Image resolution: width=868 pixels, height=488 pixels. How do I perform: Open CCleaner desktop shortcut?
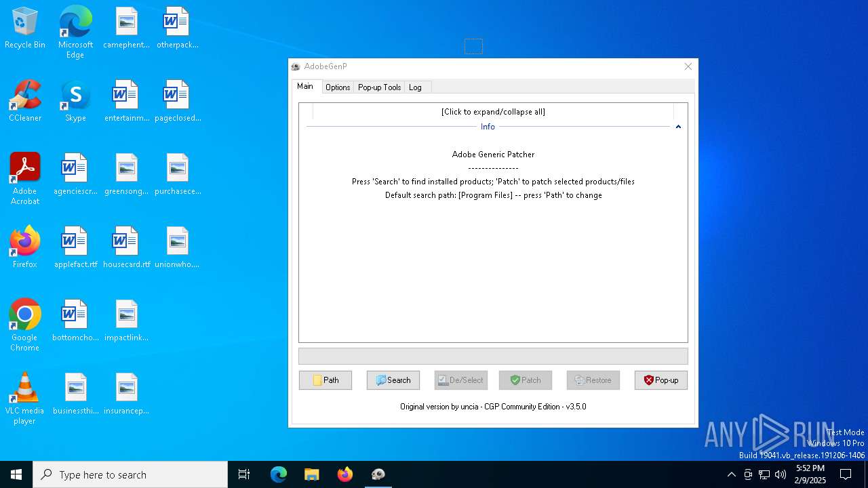25,101
